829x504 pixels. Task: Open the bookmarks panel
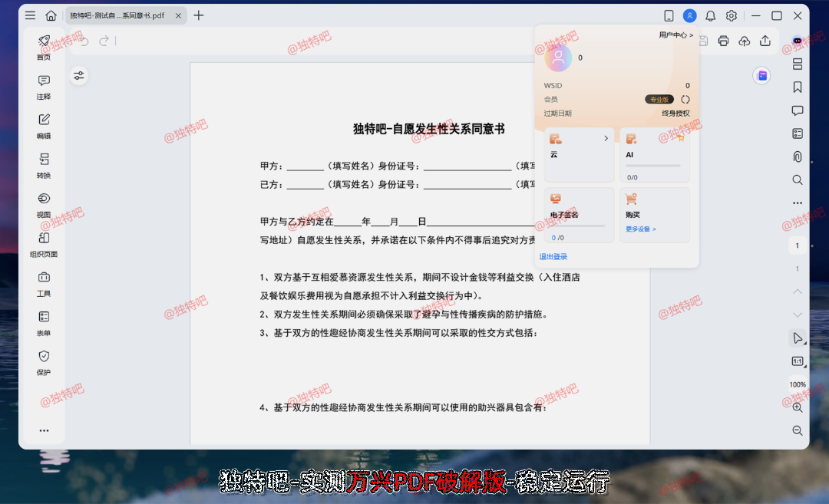point(798,87)
